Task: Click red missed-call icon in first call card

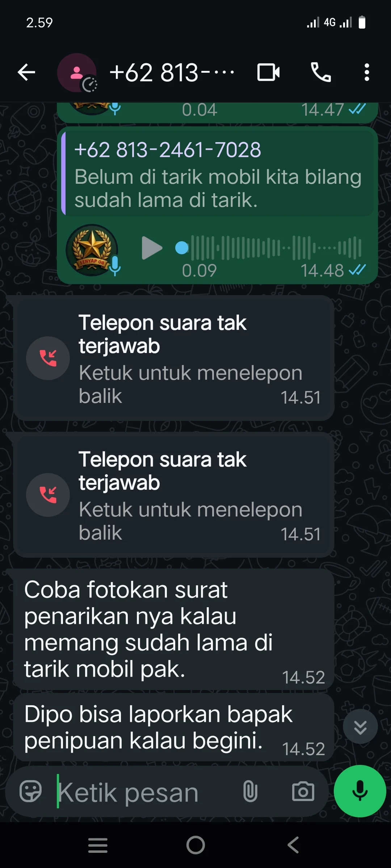Action: 48,358
